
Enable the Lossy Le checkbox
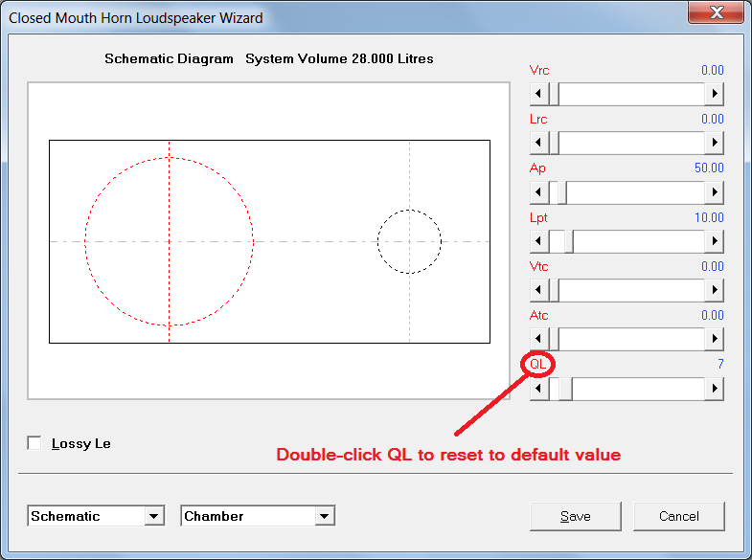(x=34, y=443)
